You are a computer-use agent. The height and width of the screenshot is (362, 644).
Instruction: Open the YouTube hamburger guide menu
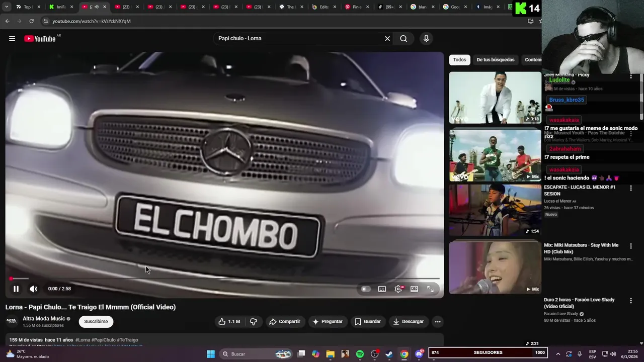coord(12,39)
